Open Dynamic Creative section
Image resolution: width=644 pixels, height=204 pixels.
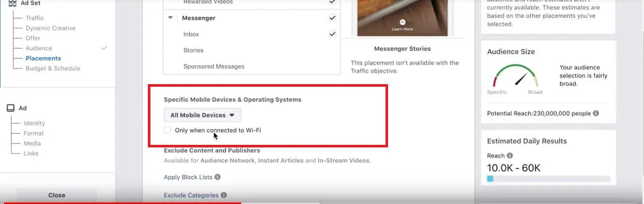50,28
